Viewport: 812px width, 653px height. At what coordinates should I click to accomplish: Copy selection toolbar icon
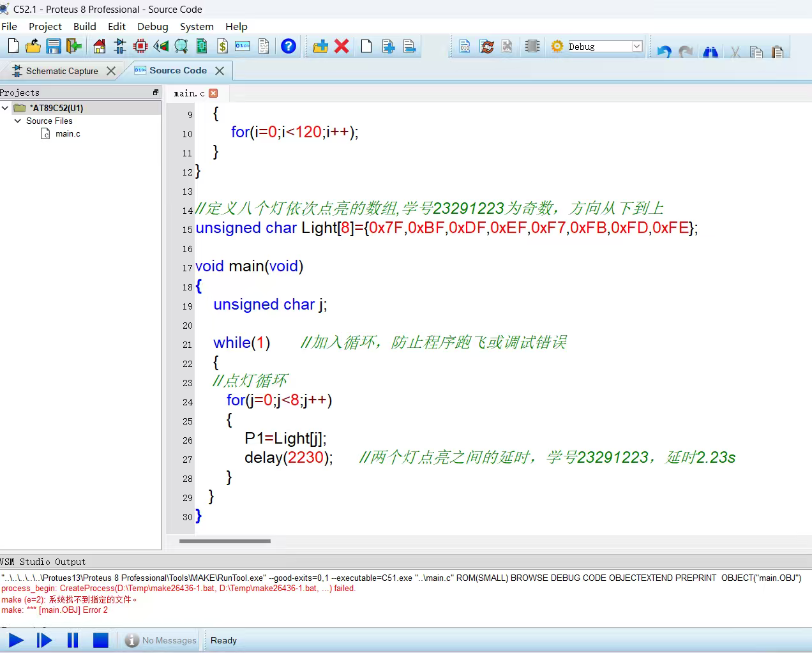tap(756, 51)
